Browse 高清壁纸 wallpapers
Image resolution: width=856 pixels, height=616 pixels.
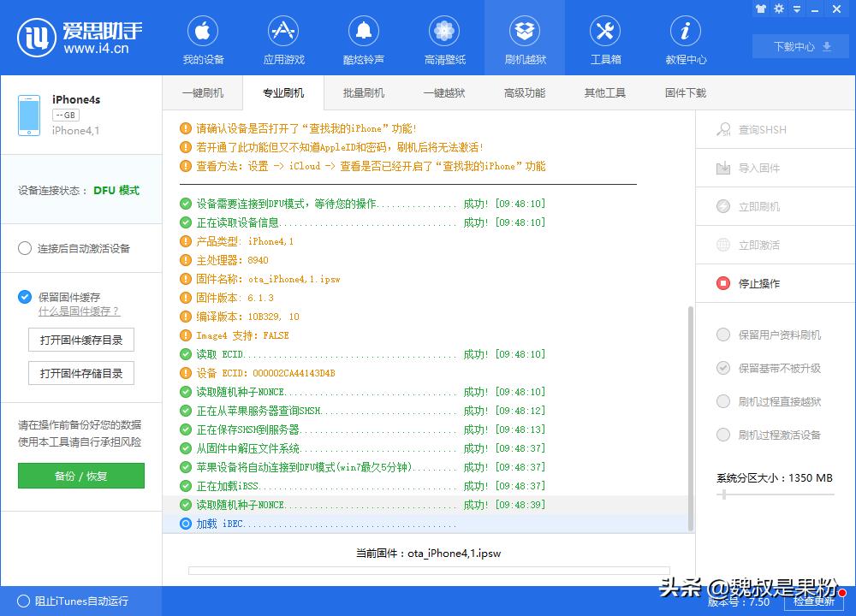click(x=443, y=38)
